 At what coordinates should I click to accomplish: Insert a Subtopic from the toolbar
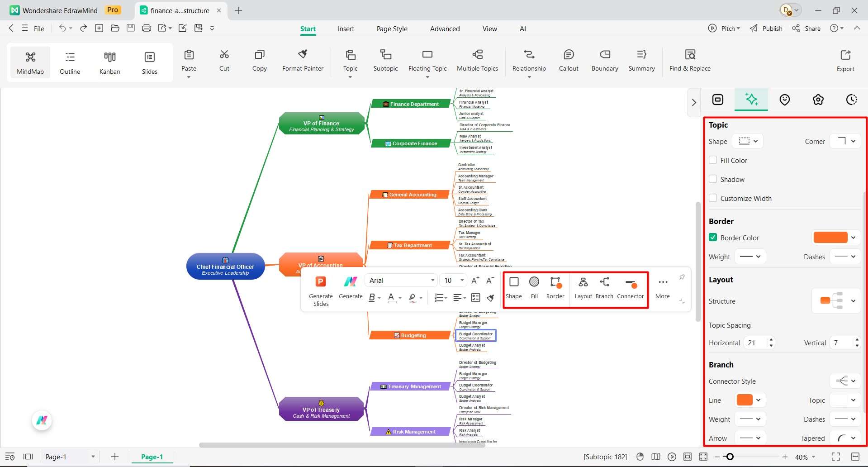[x=385, y=61]
